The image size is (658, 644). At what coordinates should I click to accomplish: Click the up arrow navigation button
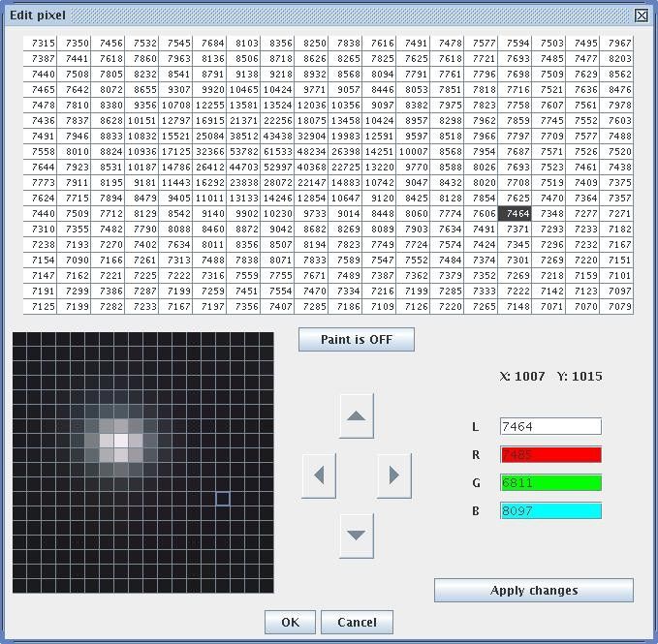357,415
